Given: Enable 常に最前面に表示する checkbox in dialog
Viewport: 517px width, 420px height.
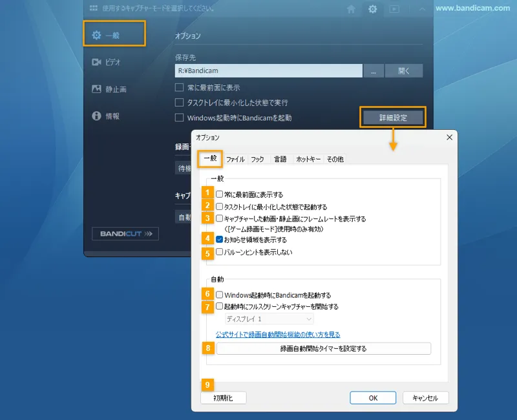Looking at the screenshot, I should [x=219, y=194].
